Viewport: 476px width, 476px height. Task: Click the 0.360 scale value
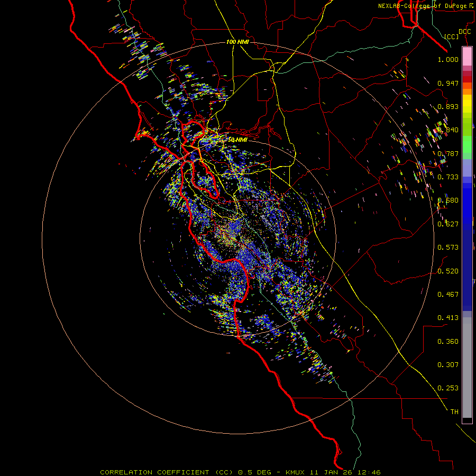pyautogui.click(x=448, y=342)
